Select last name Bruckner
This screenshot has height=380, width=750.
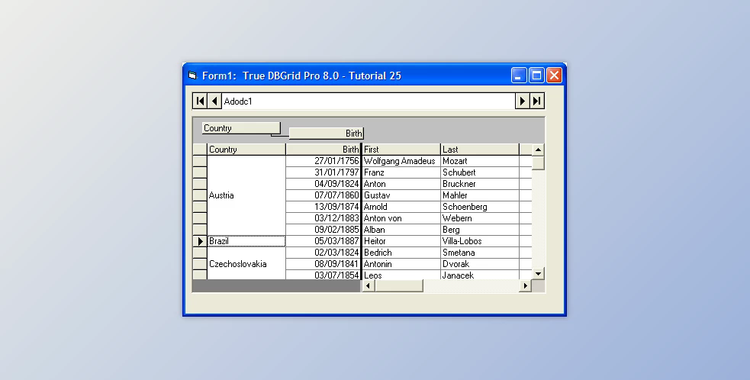[480, 184]
